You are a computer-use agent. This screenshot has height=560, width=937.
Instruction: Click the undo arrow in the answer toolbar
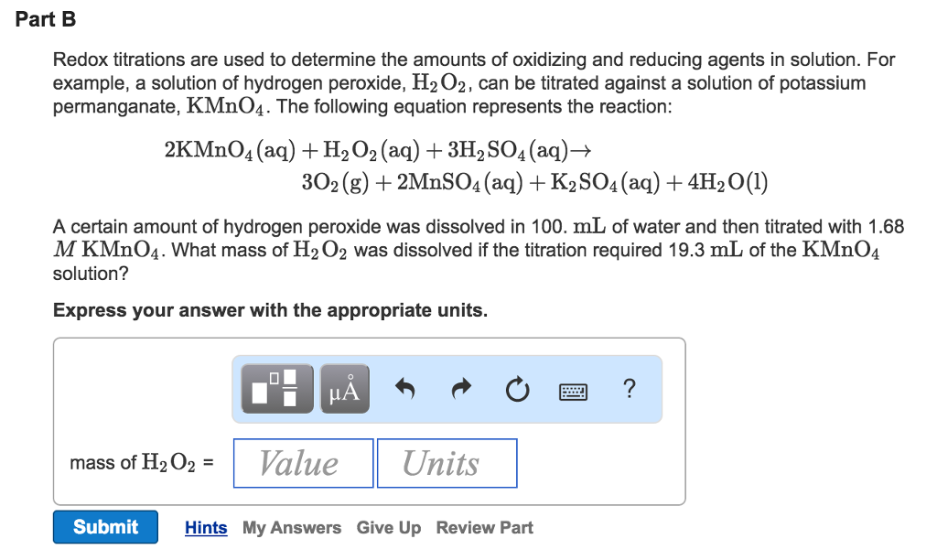[404, 388]
